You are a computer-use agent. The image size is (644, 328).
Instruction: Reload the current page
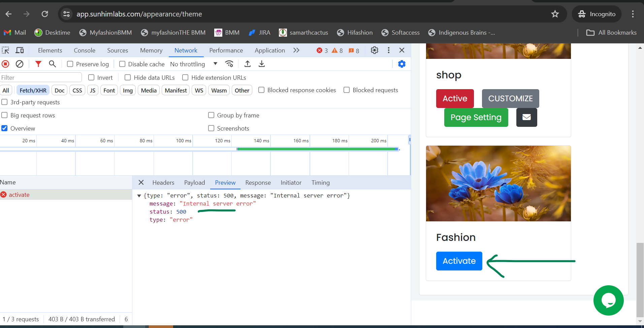(45, 14)
